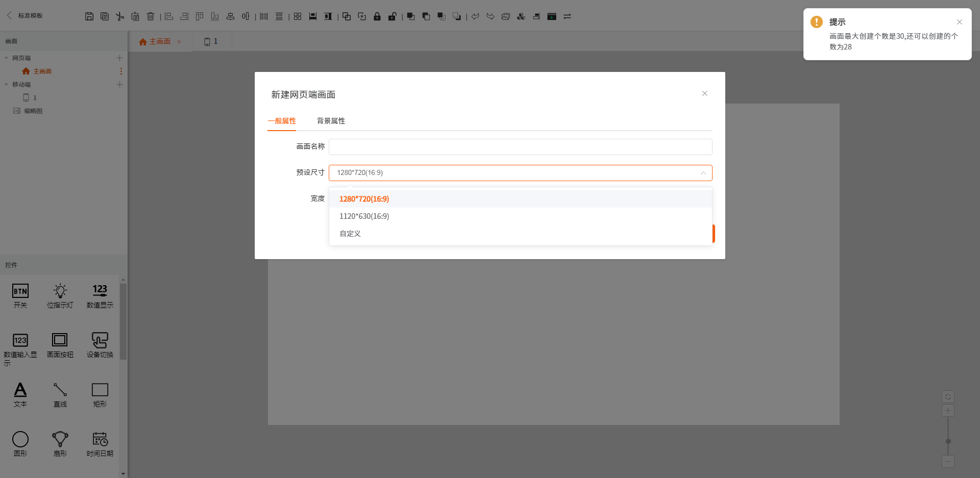
Task: Click the canvas zoom slider handle
Action: [948, 441]
